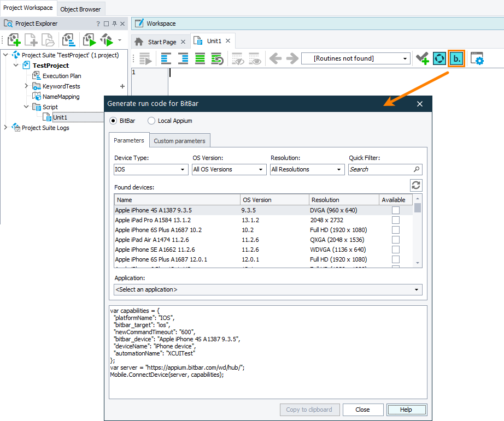
Task: Close the Generate run code dialog via Close button
Action: tap(363, 410)
